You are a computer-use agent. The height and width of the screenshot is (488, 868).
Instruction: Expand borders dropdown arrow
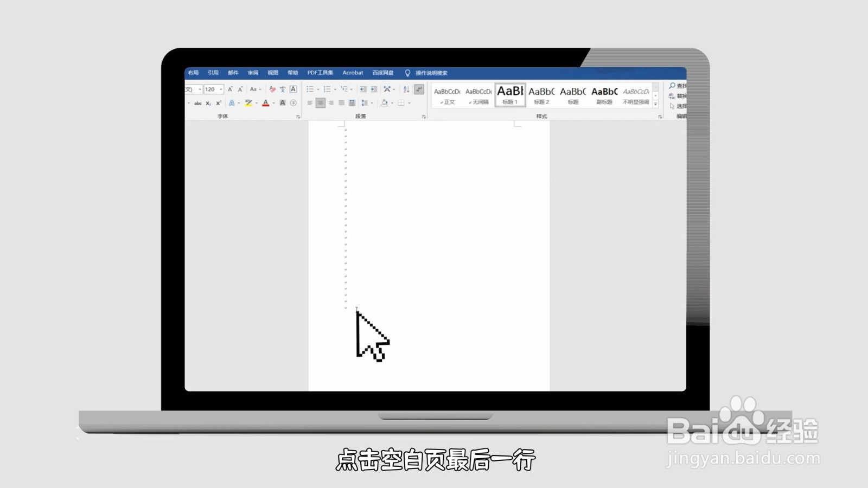[x=410, y=103]
